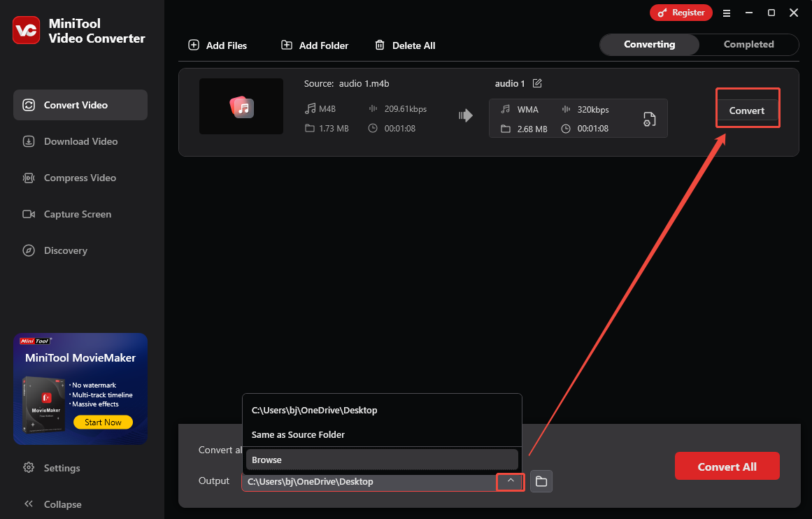Click the WMA output format box
This screenshot has width=812, height=519.
click(x=578, y=119)
